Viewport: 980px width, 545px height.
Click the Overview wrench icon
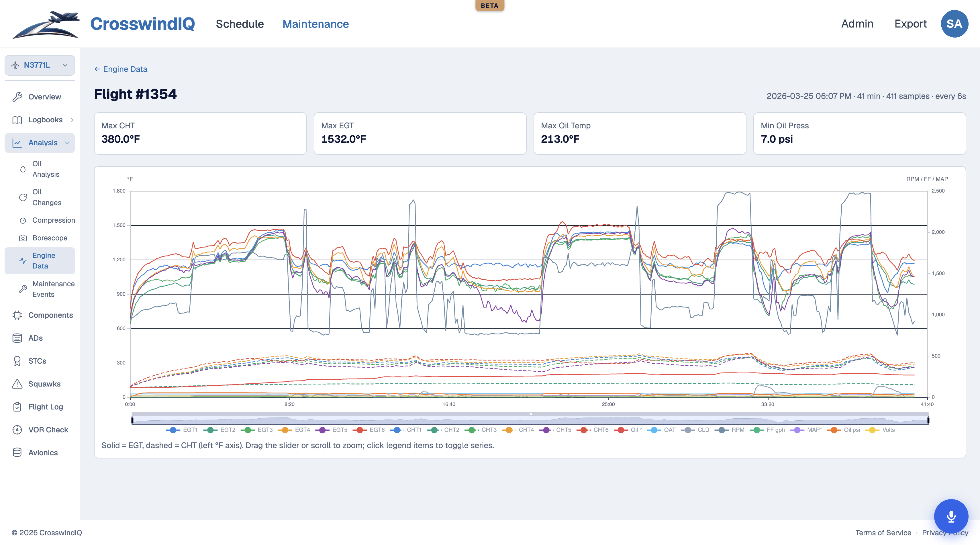click(x=17, y=97)
